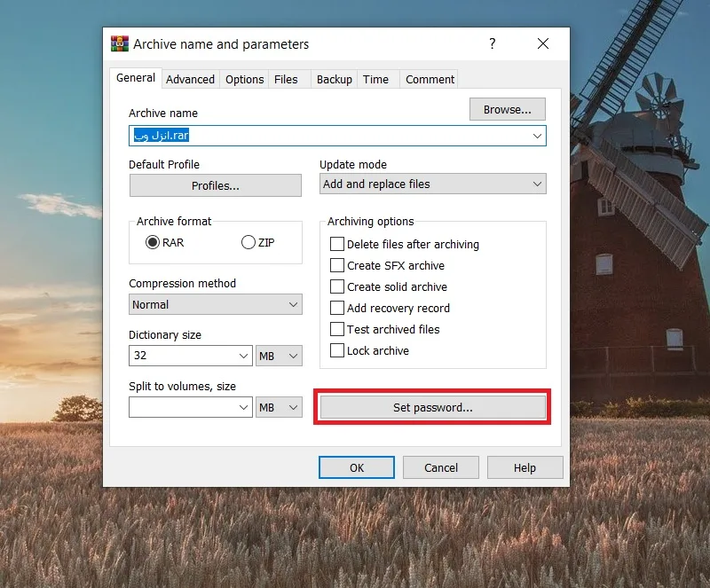Expand the Dictionary size value list
This screenshot has height=588, width=710.
pyautogui.click(x=243, y=356)
